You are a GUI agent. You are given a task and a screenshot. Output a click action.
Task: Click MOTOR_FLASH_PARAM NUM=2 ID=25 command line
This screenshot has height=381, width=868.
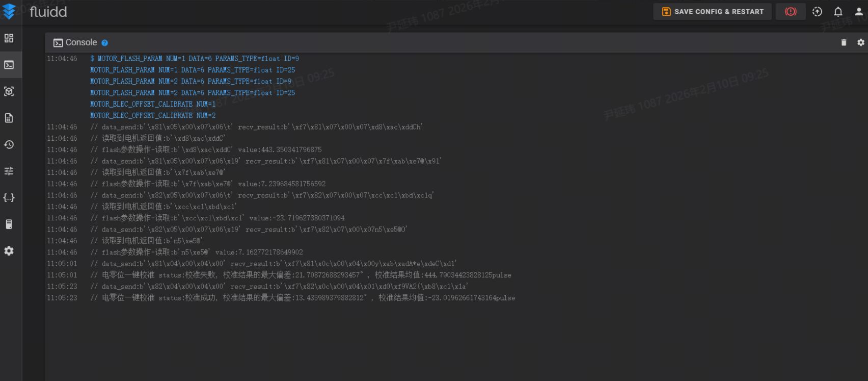193,93
